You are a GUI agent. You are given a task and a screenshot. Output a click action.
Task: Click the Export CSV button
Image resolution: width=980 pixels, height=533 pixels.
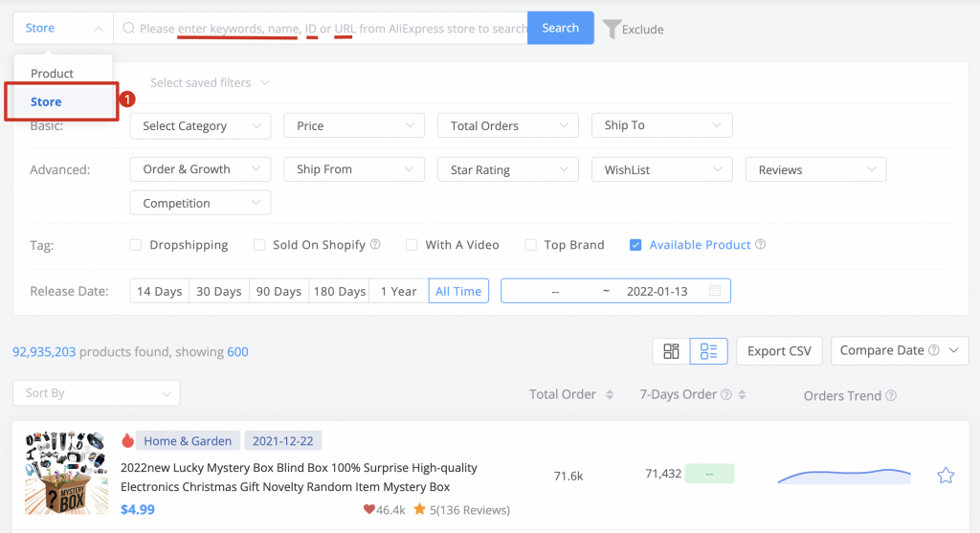pyautogui.click(x=779, y=351)
